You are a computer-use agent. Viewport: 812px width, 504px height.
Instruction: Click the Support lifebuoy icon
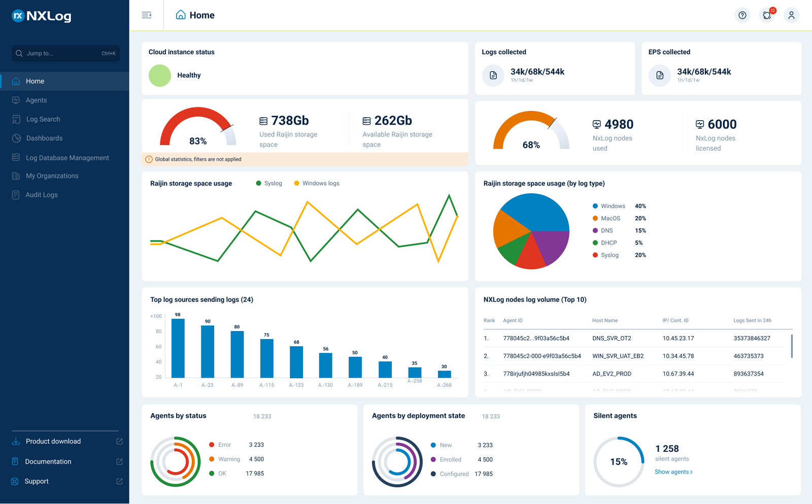15,481
